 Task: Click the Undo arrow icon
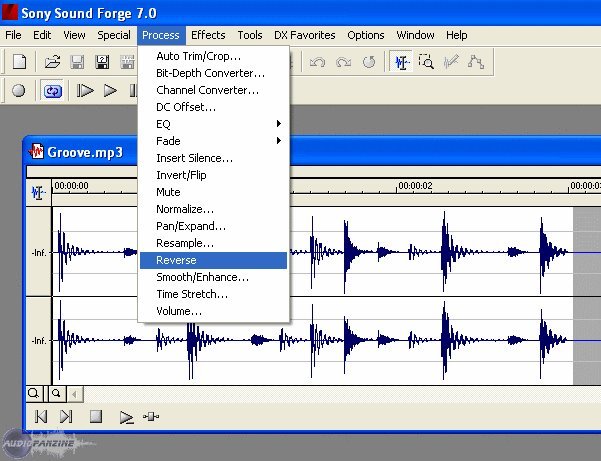tap(317, 62)
